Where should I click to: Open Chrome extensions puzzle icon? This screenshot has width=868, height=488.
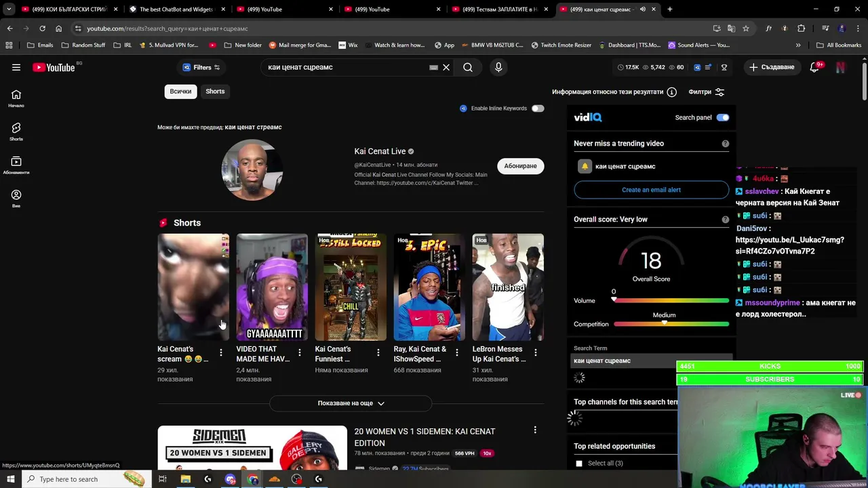point(802,28)
